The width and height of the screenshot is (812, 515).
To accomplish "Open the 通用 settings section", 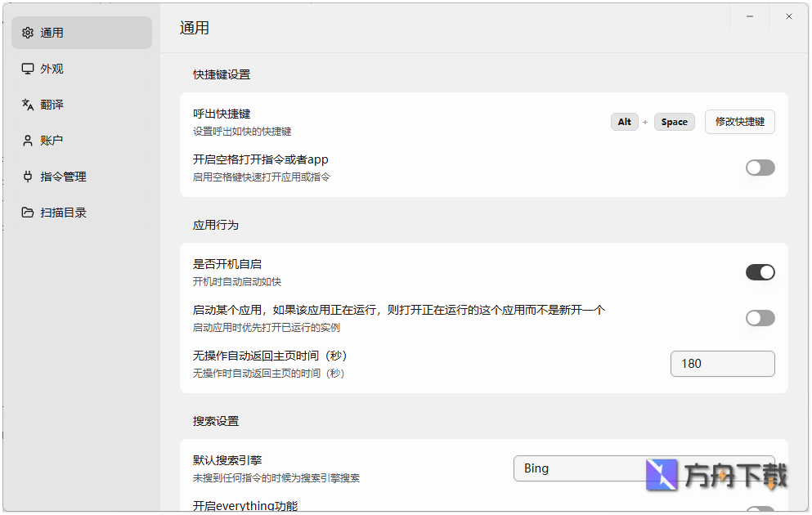I will [57, 33].
